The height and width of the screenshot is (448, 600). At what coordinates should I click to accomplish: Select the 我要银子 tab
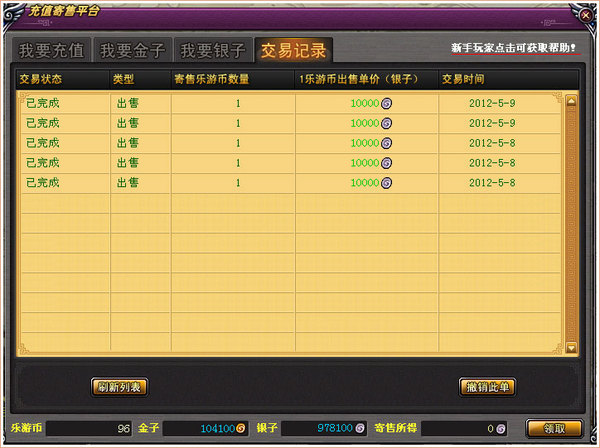click(x=212, y=50)
